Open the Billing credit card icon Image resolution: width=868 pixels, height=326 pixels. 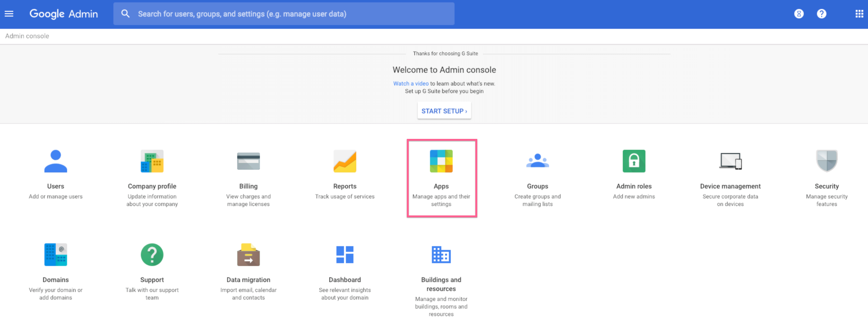(249, 161)
